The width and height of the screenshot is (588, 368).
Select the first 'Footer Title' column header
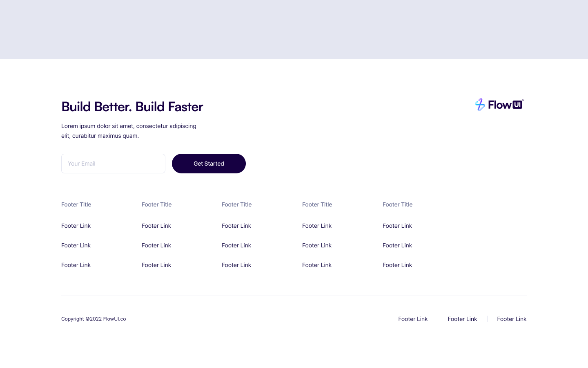(76, 204)
